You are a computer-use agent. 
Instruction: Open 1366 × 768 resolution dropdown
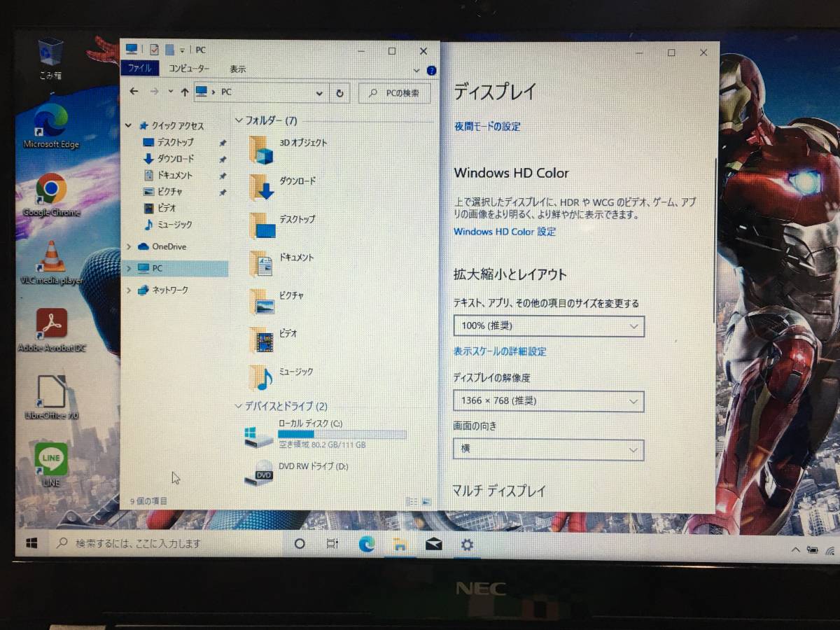549,401
